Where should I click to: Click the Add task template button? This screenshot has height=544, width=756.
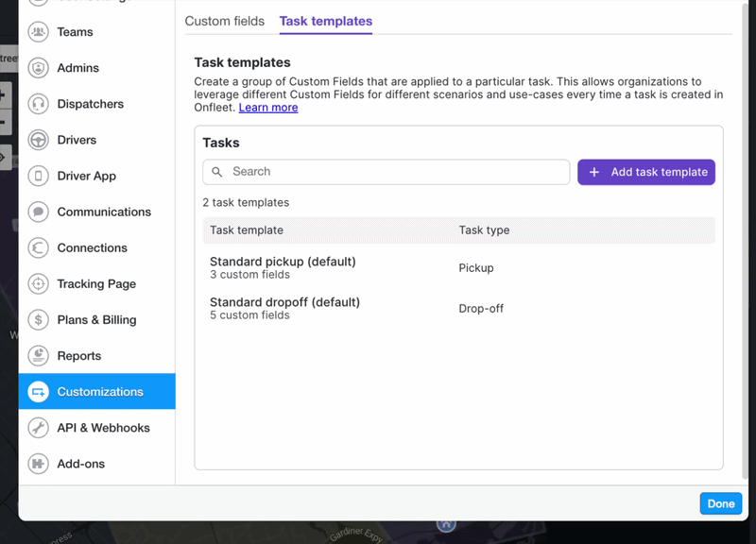point(646,172)
